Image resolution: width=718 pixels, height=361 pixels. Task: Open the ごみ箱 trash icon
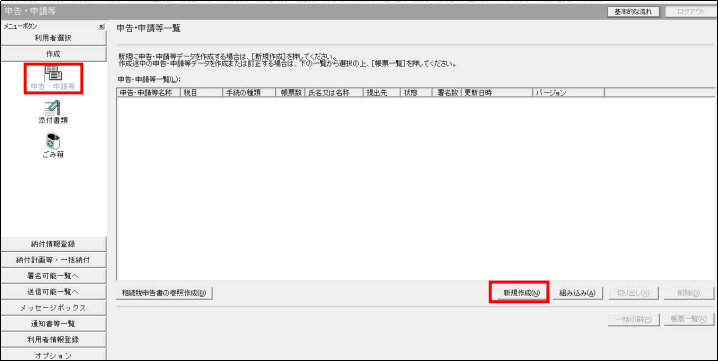click(54, 146)
